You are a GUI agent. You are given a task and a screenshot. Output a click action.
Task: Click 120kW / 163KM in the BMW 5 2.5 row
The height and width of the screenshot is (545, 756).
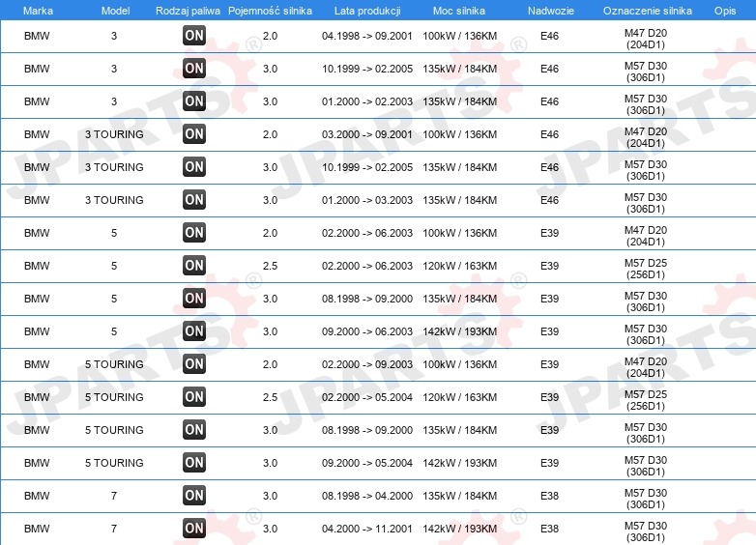click(x=460, y=266)
